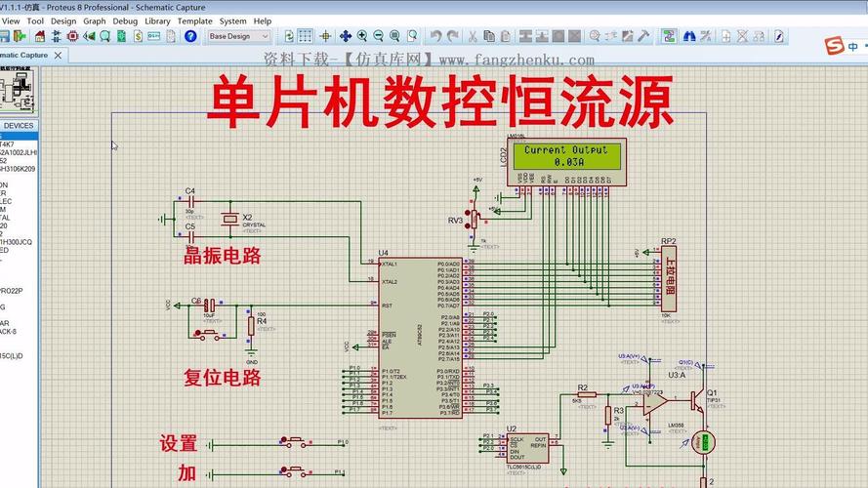Screen dimensions: 868x488
Task: Open the Graph menu
Action: 95,21
